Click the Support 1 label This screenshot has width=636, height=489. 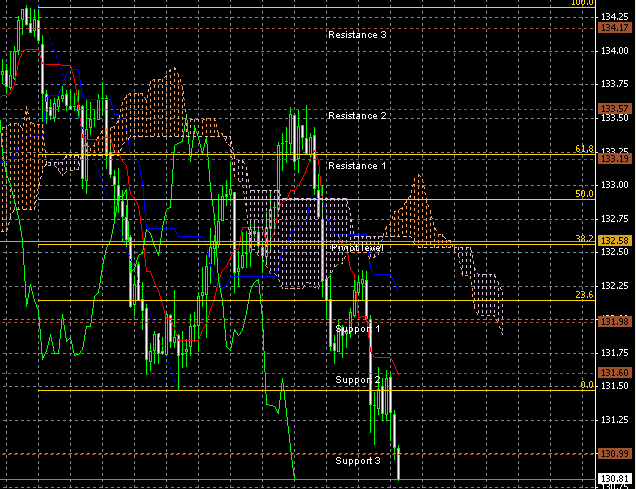click(x=358, y=329)
